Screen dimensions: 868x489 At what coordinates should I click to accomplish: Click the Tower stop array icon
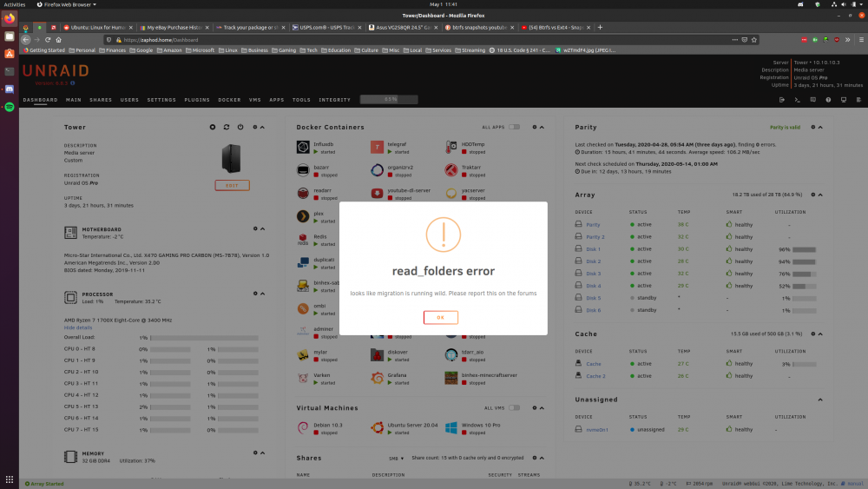coord(213,127)
